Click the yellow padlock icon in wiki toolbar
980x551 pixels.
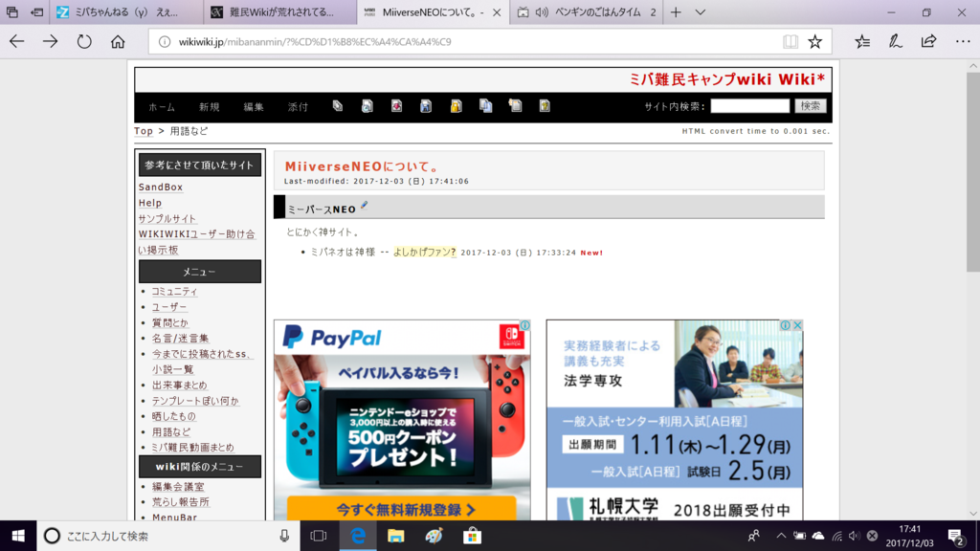(456, 106)
